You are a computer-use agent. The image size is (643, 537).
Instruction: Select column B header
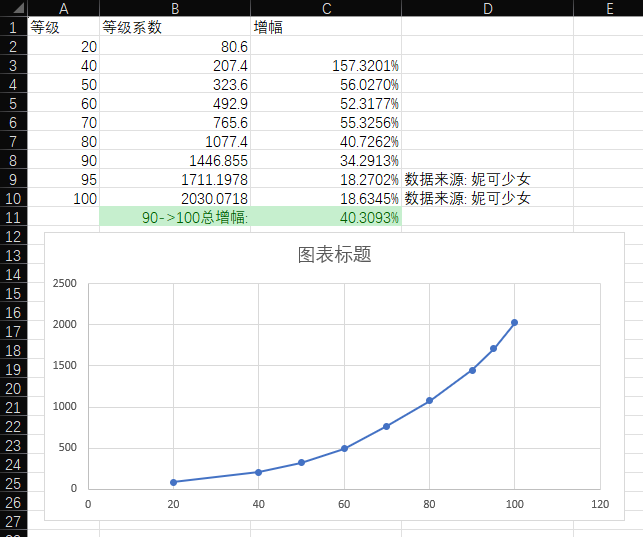(x=175, y=8)
